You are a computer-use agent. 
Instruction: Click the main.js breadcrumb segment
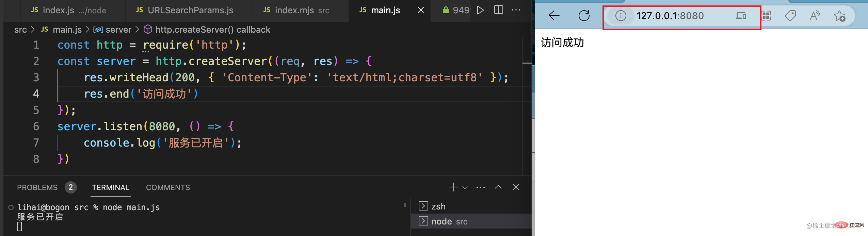pyautogui.click(x=61, y=30)
